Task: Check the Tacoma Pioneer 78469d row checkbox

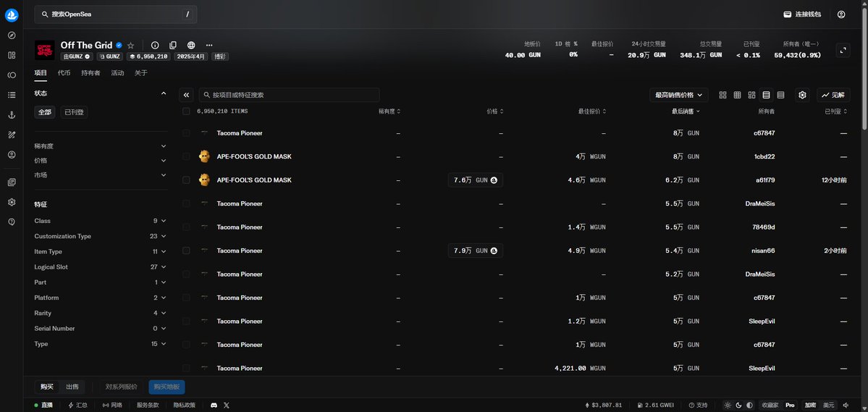Action: pyautogui.click(x=187, y=227)
